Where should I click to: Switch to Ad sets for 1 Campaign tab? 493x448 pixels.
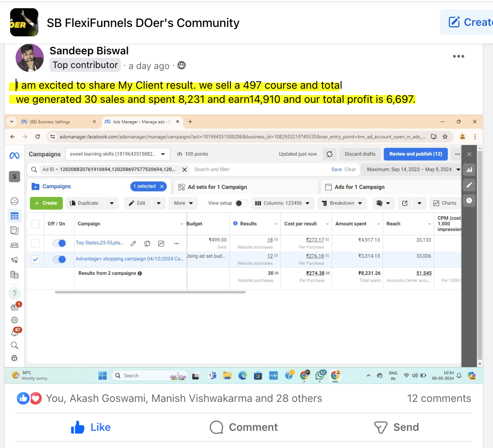217,187
